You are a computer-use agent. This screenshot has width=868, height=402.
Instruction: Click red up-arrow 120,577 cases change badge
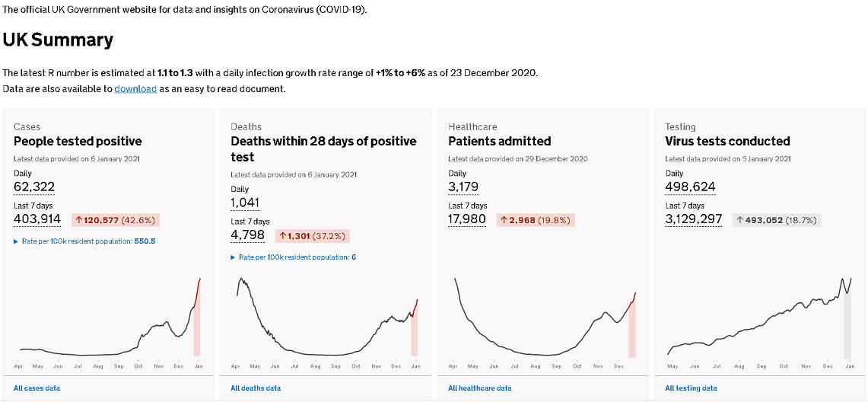[x=116, y=220]
